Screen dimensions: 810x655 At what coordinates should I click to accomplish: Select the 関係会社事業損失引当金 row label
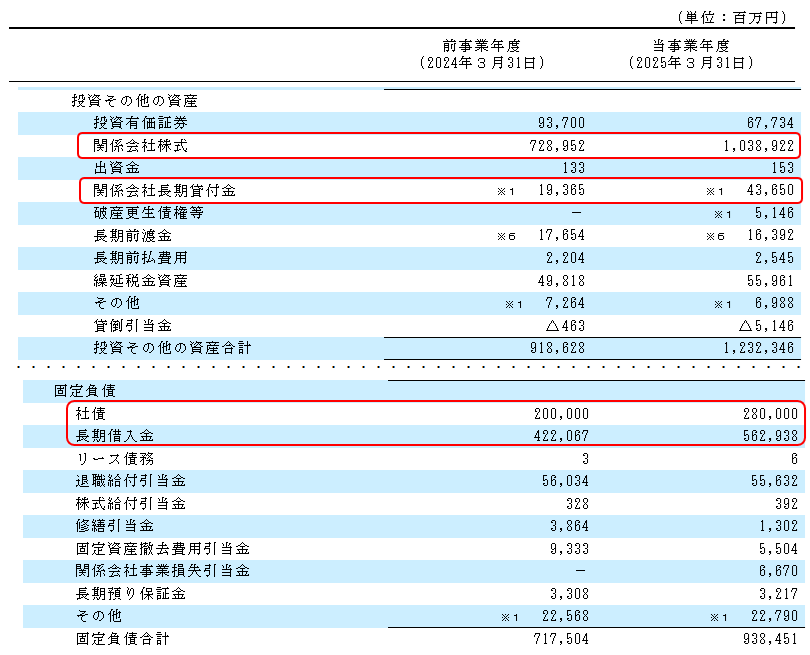[x=162, y=570]
